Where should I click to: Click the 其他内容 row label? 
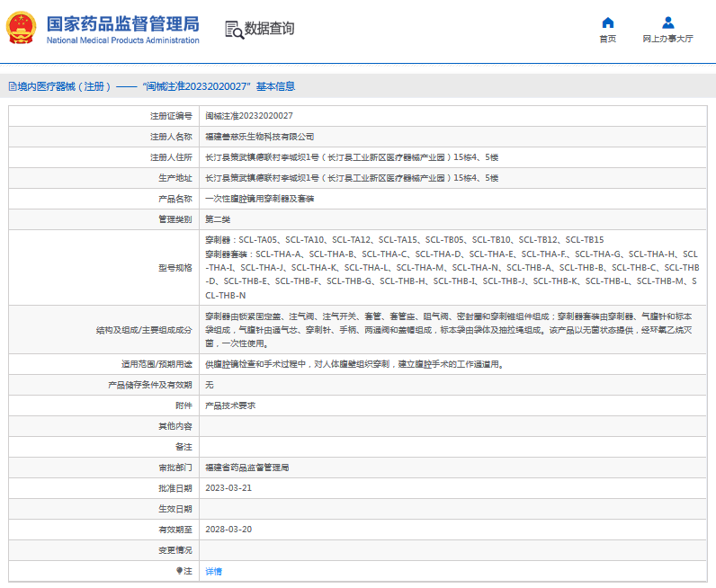pos(175,426)
